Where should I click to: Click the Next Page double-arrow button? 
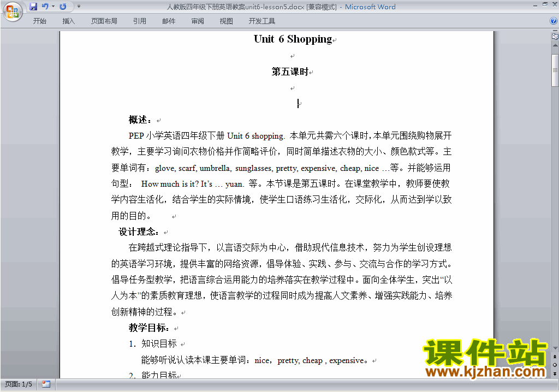pos(555,373)
